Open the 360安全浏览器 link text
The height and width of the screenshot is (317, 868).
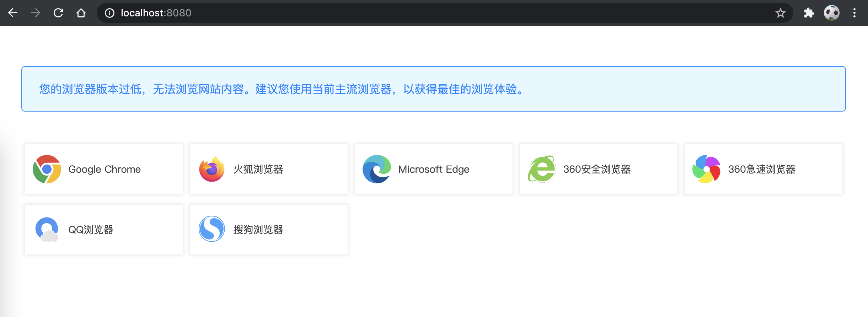[597, 169]
